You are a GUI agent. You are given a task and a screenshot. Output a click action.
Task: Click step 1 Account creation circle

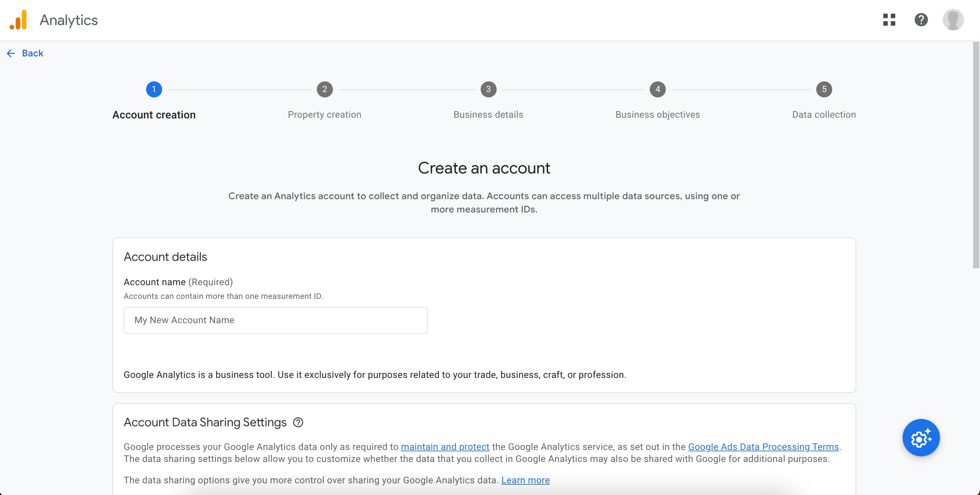click(x=154, y=89)
